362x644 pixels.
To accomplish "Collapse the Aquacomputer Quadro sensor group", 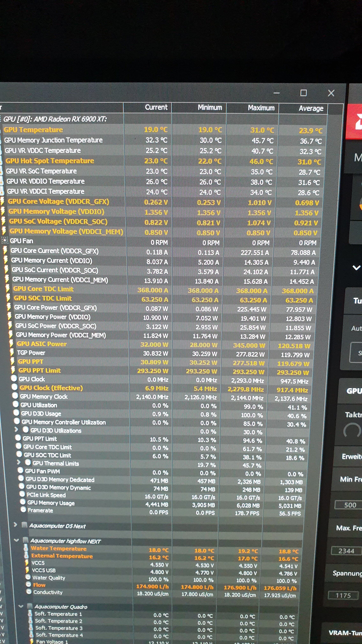I will click(21, 606).
